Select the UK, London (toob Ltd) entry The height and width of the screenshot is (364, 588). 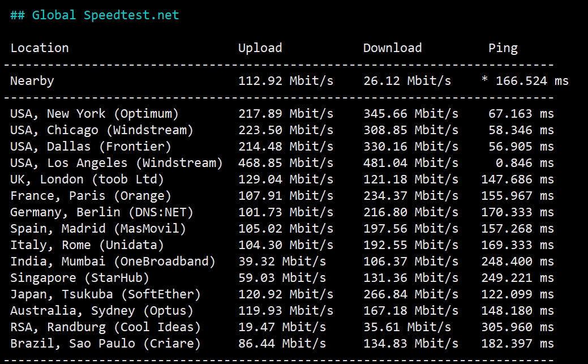click(x=87, y=179)
